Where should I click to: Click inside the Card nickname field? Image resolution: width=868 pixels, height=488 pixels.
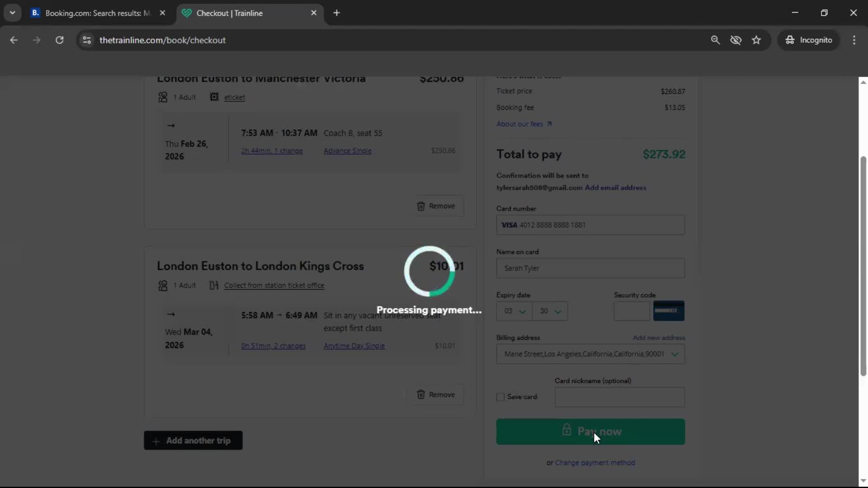click(618, 397)
